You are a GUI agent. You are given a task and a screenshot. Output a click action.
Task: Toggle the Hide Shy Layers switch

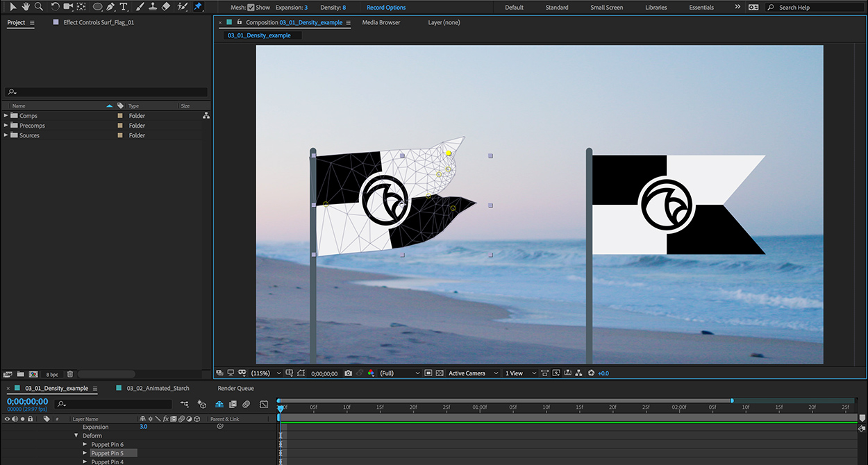point(219,404)
